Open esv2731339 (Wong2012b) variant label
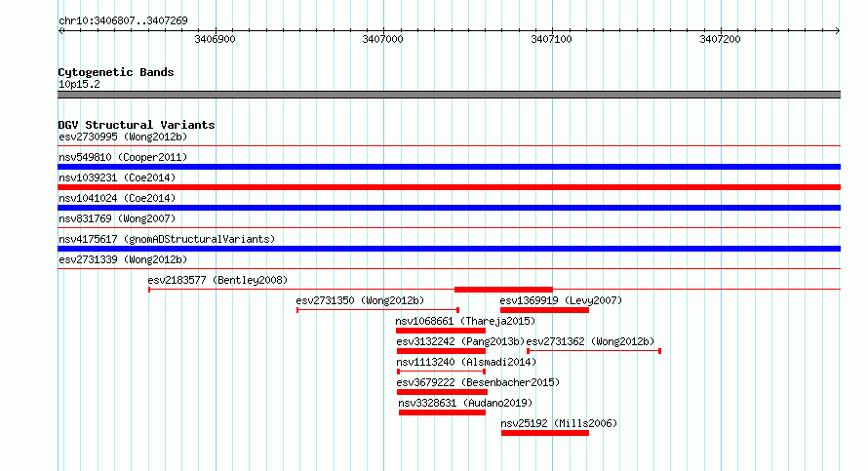Image resolution: width=868 pixels, height=471 pixels. 123,259
